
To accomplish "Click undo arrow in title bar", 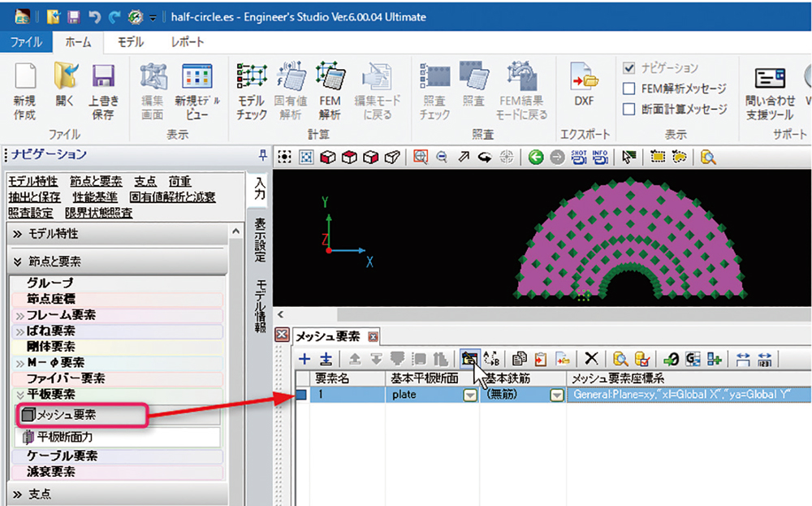I will pos(94,17).
